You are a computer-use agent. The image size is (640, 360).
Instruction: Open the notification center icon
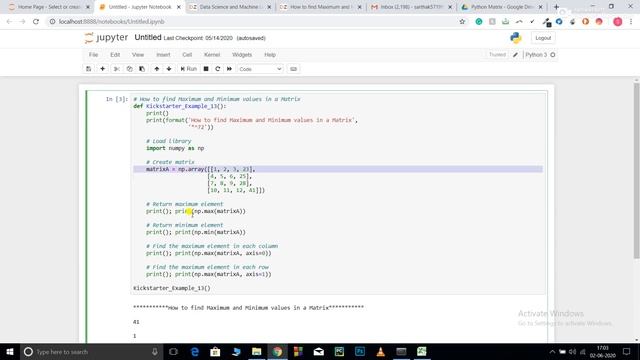(627, 351)
